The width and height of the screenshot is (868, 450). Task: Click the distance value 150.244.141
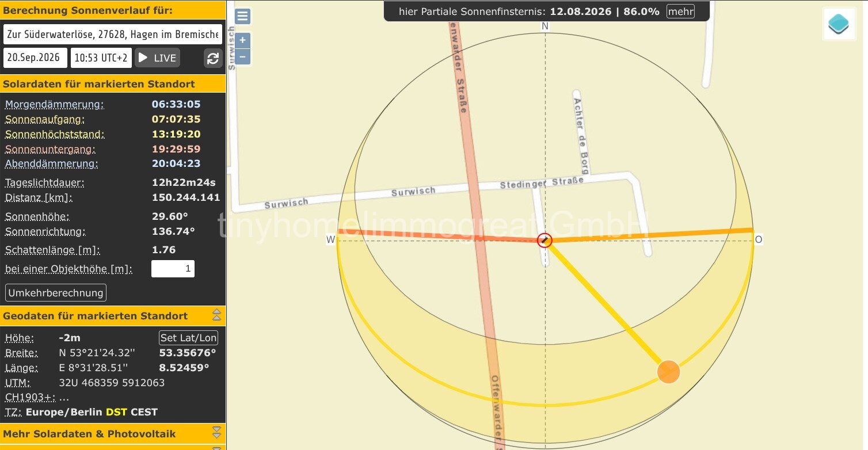tap(186, 197)
